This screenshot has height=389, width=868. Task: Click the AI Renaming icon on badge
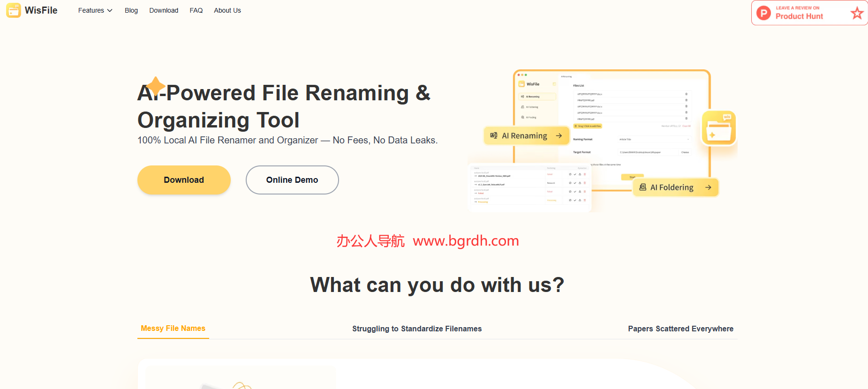(x=494, y=135)
